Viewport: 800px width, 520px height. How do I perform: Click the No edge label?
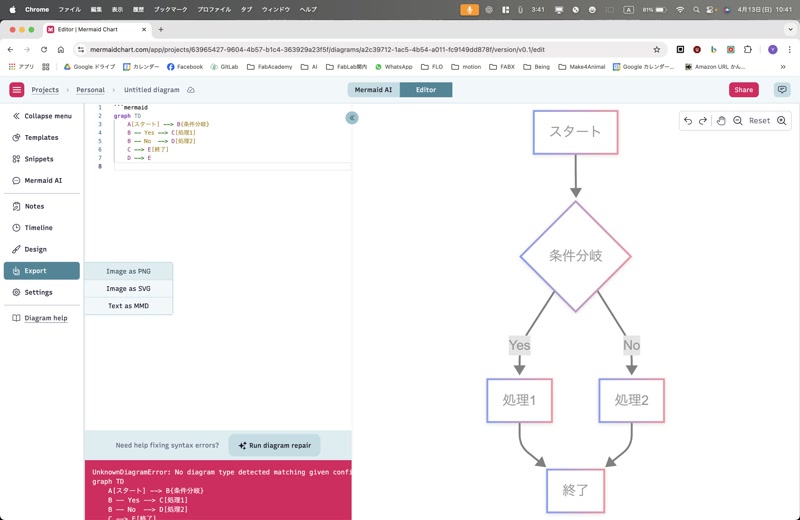point(632,345)
